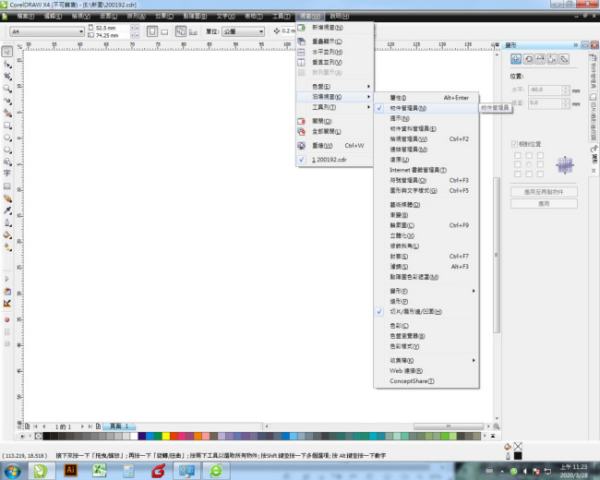
Task: Open the Outline tool flyout
Action: pyautogui.click(x=7, y=223)
